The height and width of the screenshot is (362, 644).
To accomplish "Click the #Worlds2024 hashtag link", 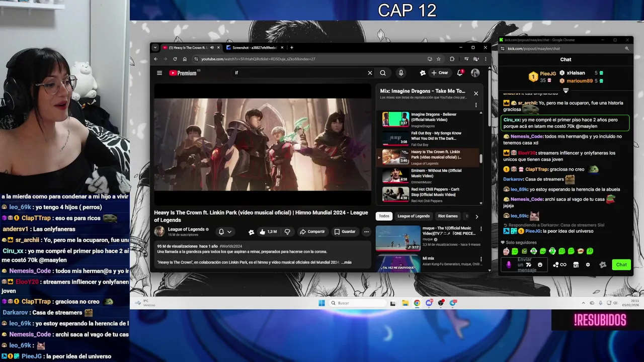I will (230, 246).
